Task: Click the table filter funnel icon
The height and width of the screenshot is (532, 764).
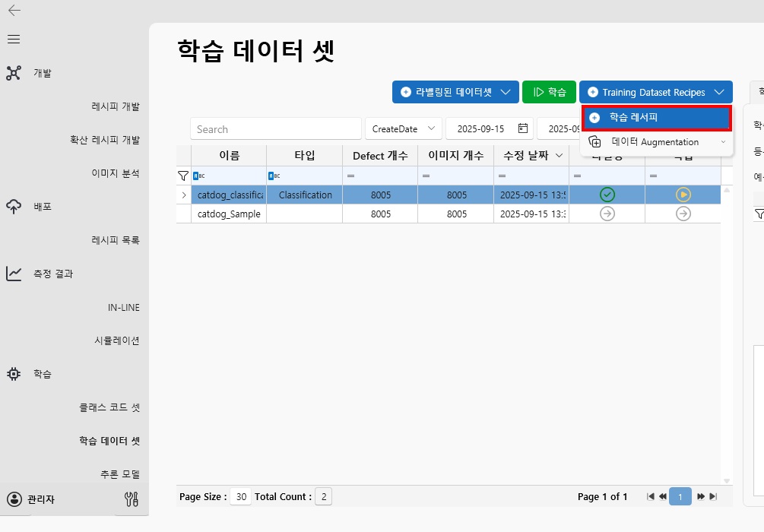Action: [x=182, y=176]
